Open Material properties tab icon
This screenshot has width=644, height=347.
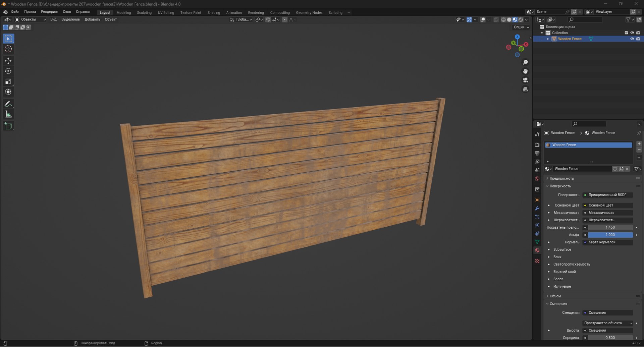[537, 250]
